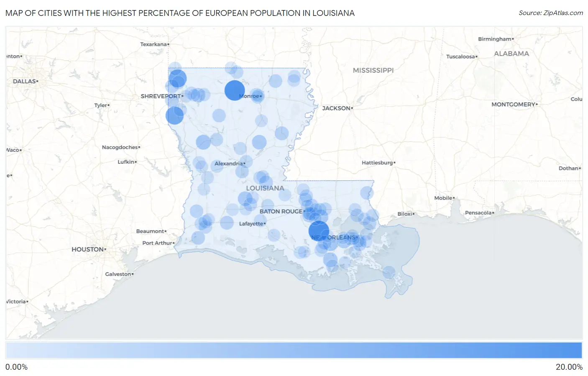Click the Lufkin city label
This screenshot has height=376, width=588.
[x=126, y=162]
